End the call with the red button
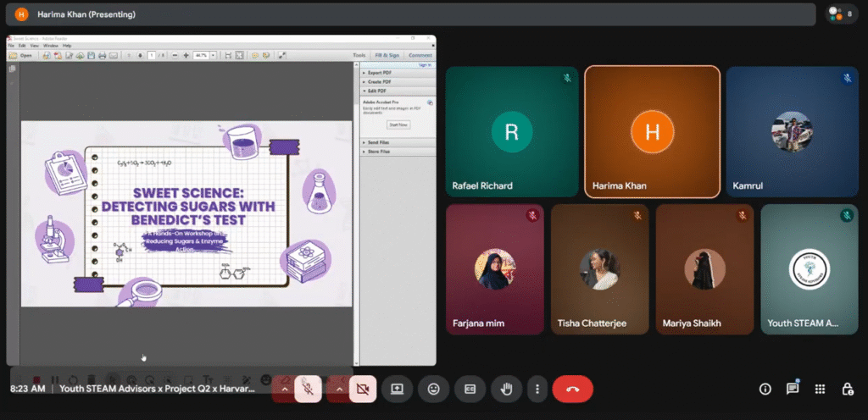The image size is (868, 420). (572, 389)
